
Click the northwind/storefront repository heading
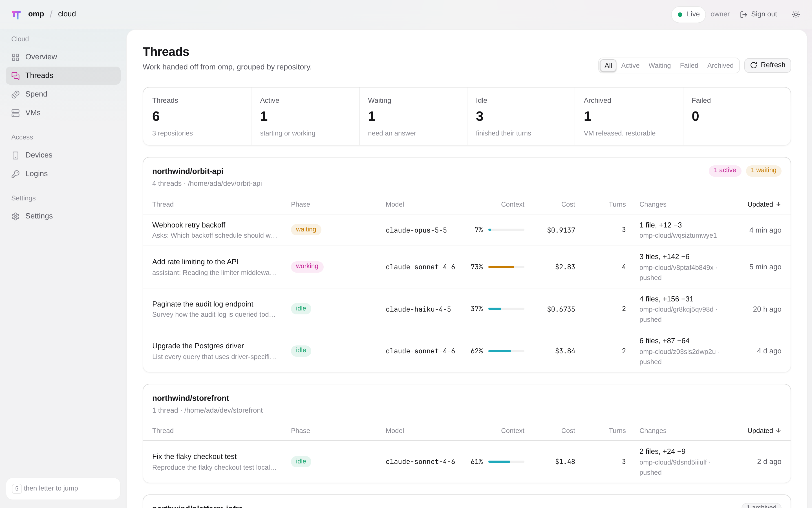(191, 398)
